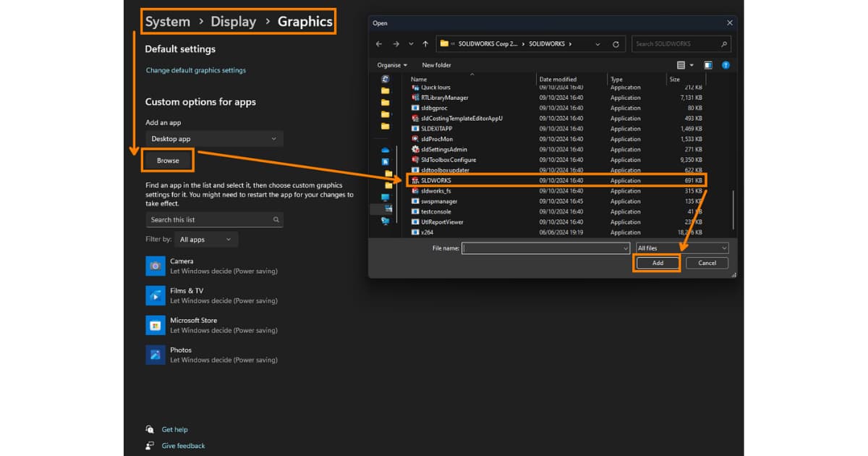The image size is (868, 456).
Task: Open the All apps filter dropdown
Action: [206, 240]
